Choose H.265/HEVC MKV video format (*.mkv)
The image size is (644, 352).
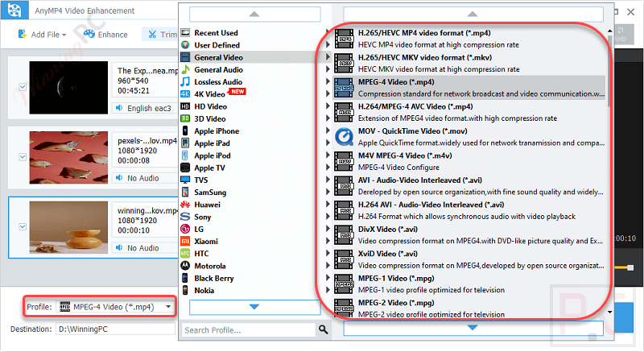pos(469,64)
